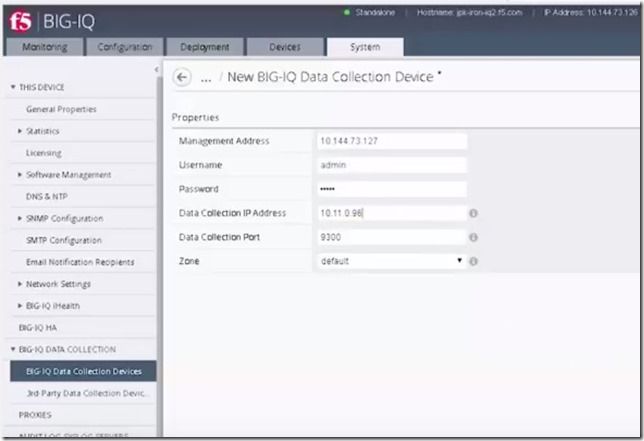Expand the Statistics tree item
This screenshot has width=644, height=441.
click(x=20, y=131)
